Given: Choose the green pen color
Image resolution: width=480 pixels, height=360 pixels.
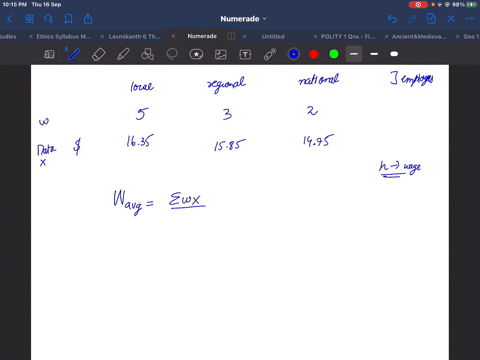Looking at the screenshot, I should [x=334, y=54].
